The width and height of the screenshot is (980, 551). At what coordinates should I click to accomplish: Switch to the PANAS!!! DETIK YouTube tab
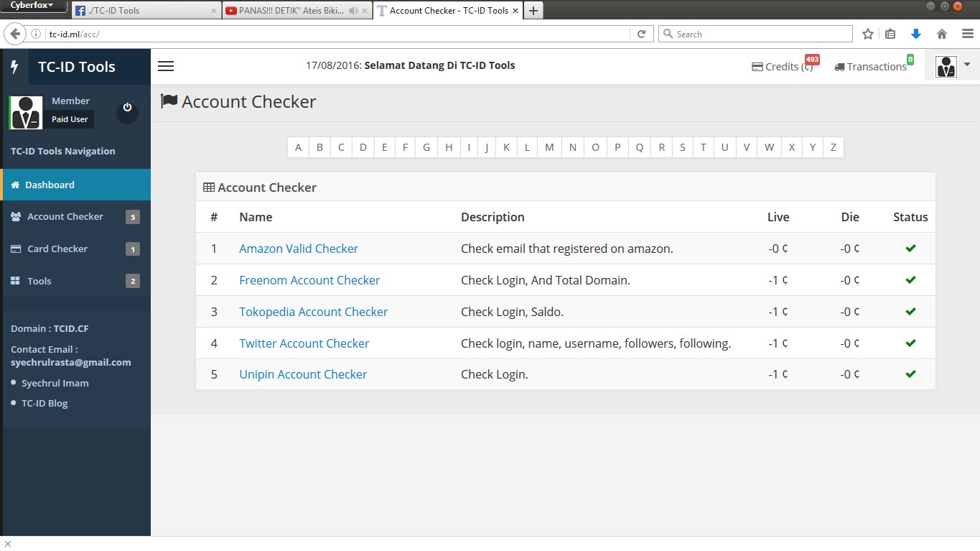tap(297, 11)
